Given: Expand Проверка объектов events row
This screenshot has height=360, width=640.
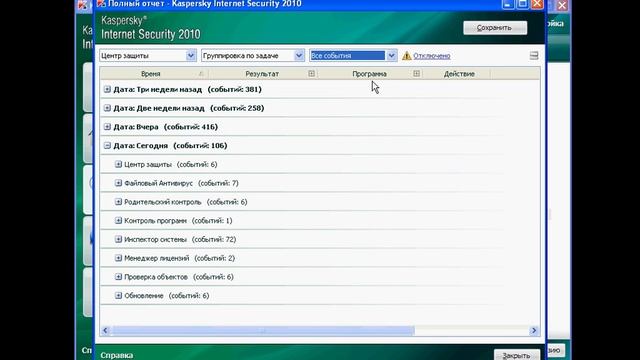Looking at the screenshot, I should point(118,277).
